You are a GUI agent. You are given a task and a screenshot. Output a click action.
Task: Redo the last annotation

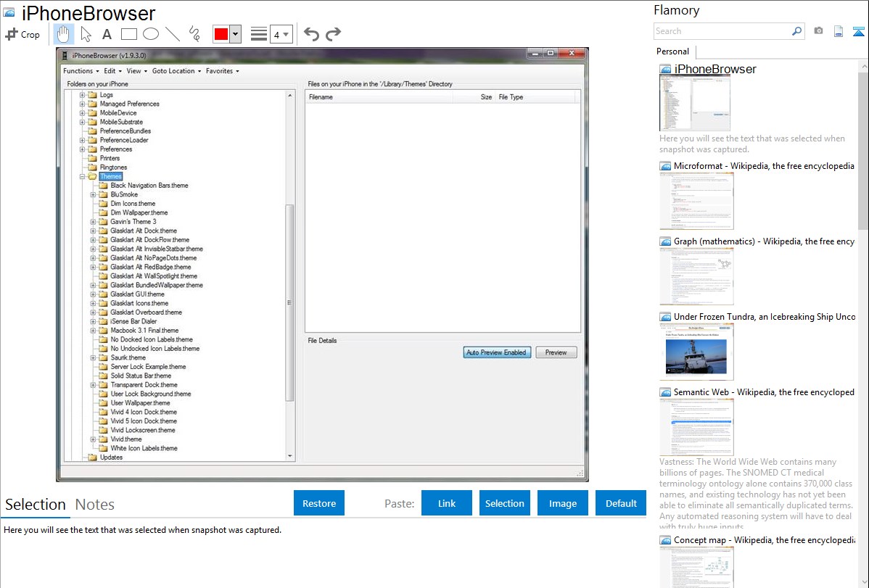[x=333, y=34]
